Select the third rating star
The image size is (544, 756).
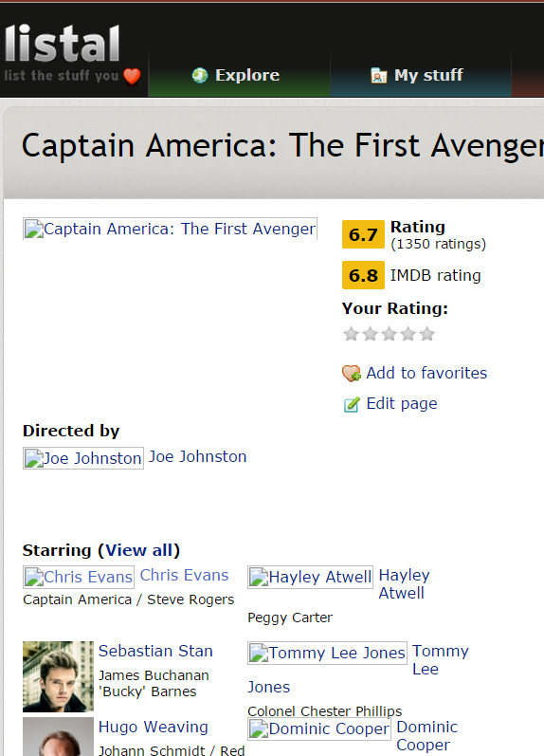[x=389, y=334]
